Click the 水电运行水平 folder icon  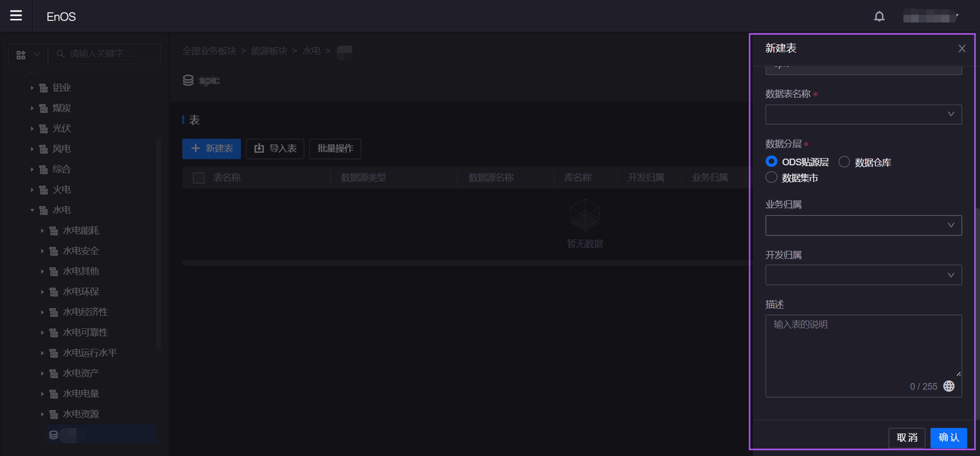click(54, 353)
